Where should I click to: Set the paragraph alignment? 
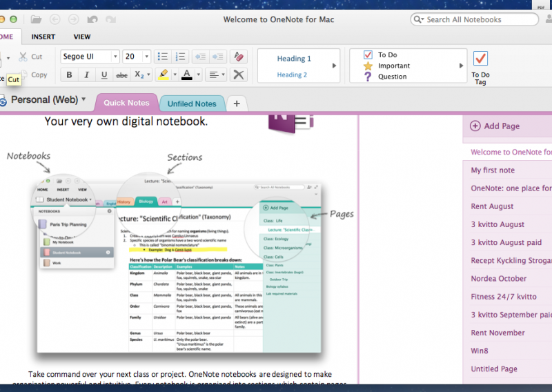pos(213,75)
